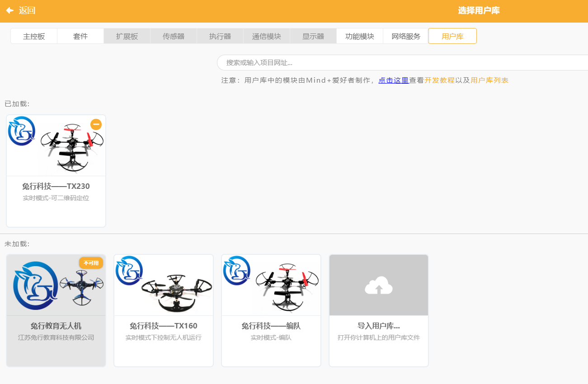Remove the loaded TX230 library with minus icon

click(96, 124)
